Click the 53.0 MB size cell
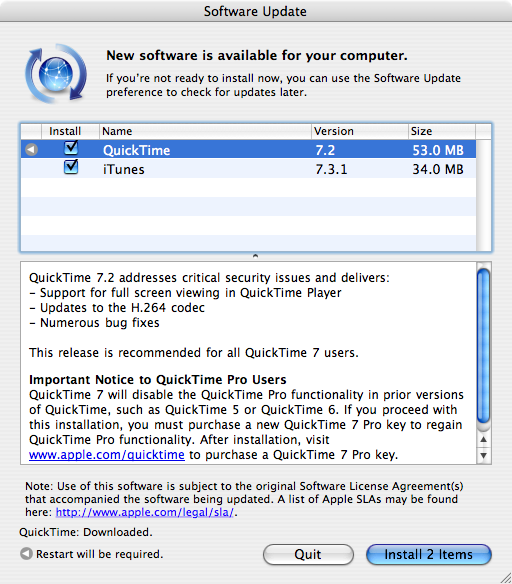512x584 pixels. pos(438,150)
